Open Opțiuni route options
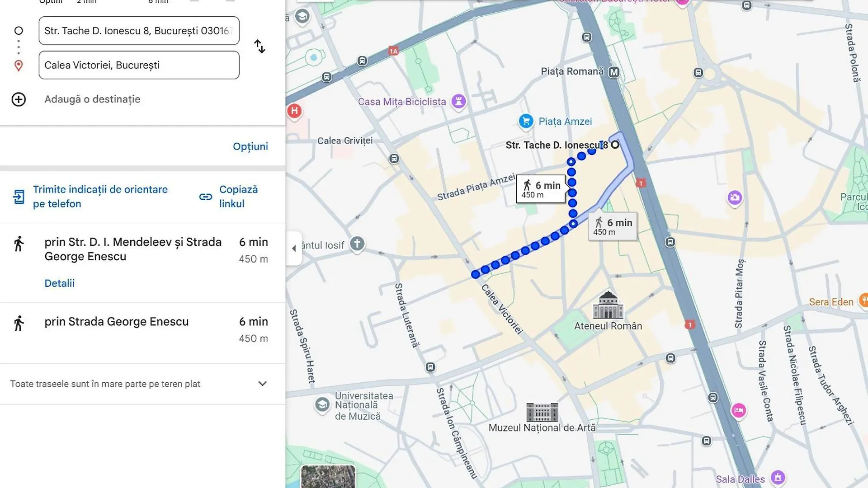This screenshot has width=868, height=488. click(250, 146)
